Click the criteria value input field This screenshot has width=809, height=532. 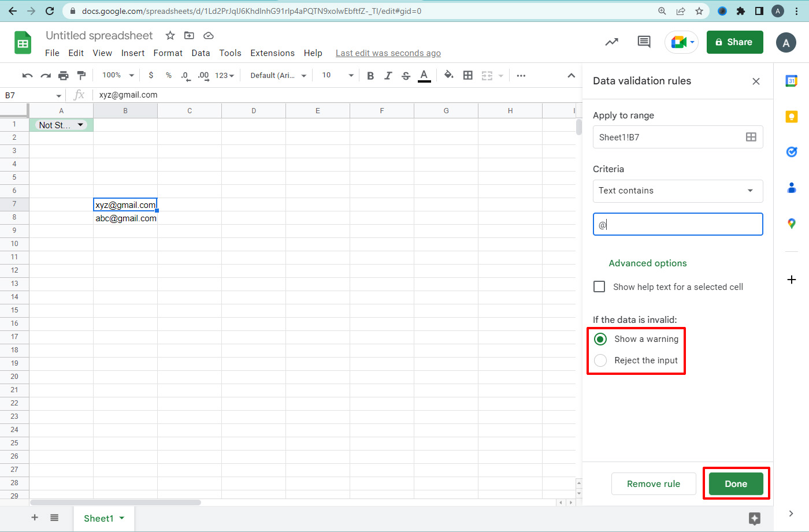[x=677, y=225]
